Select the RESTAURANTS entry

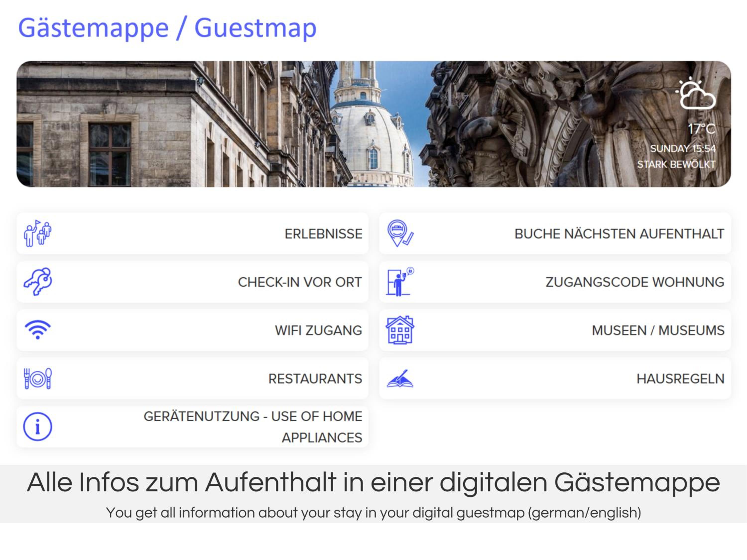click(x=192, y=378)
